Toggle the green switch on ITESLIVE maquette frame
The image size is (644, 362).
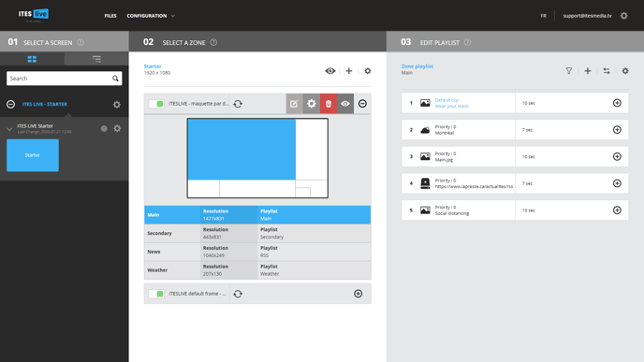tap(156, 104)
